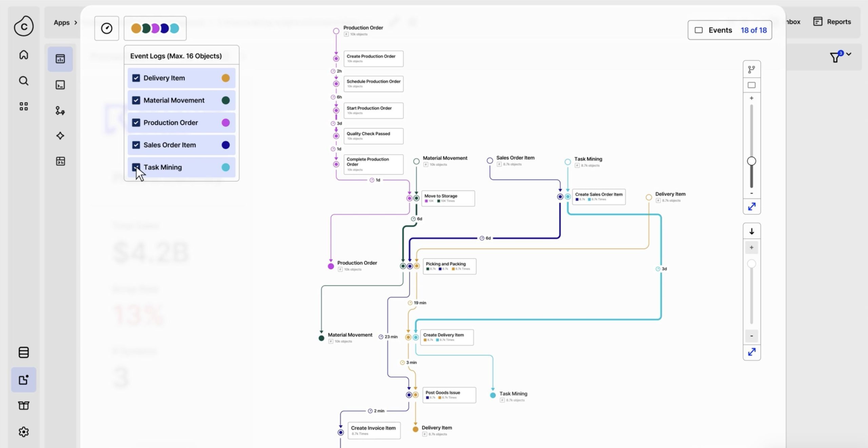The image size is (868, 448).
Task: Click the Apps breadcrumb item
Action: point(61,23)
